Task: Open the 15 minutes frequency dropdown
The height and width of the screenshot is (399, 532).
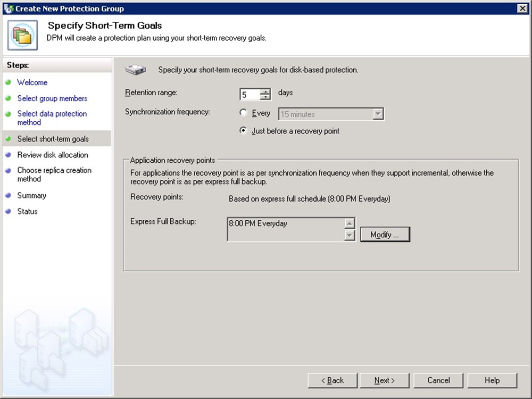Action: (378, 114)
